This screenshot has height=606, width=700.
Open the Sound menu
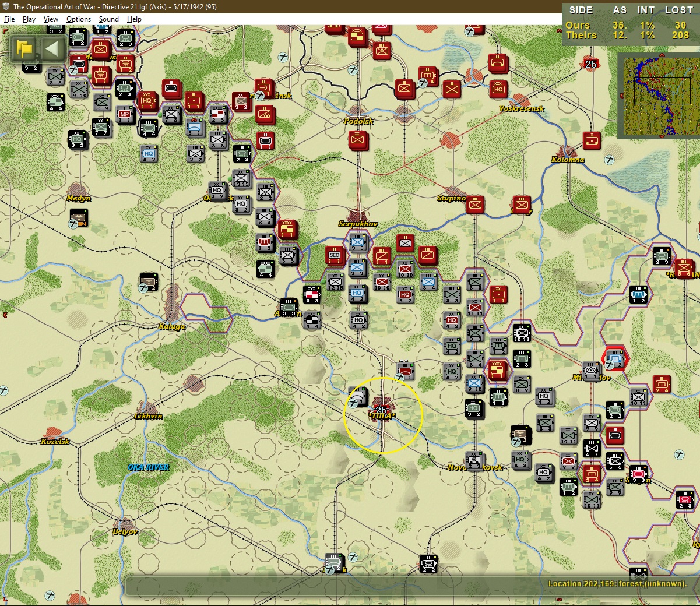(x=108, y=19)
